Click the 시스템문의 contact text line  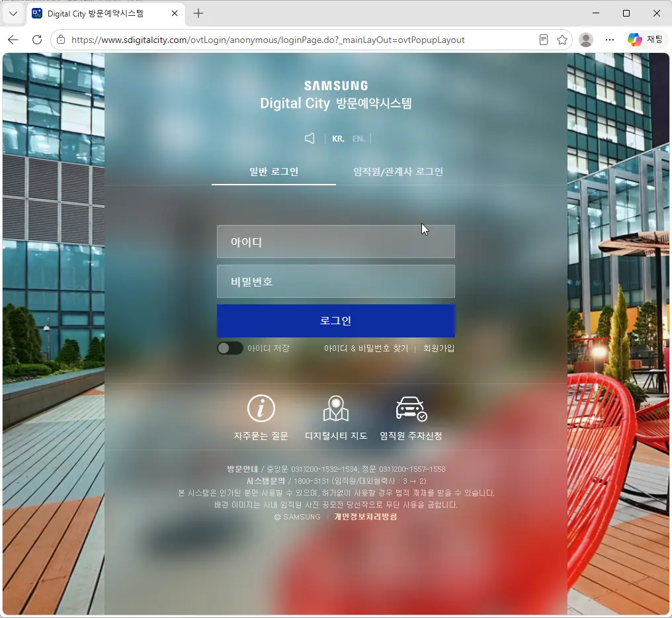coord(336,481)
